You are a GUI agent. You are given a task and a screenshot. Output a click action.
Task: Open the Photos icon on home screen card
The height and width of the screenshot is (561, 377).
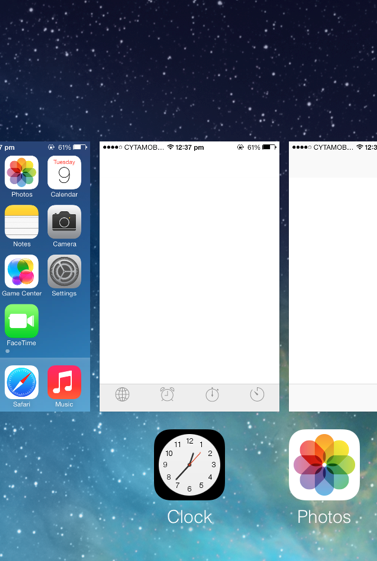coord(21,172)
